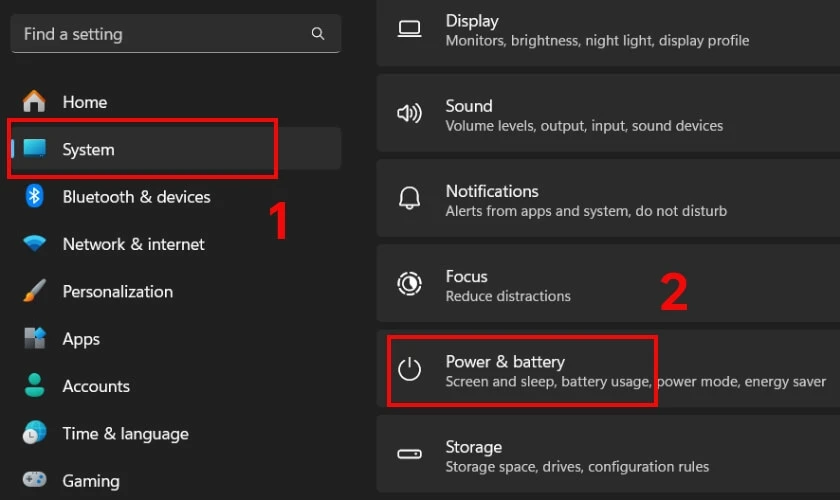The image size is (840, 500).
Task: Click the Network Wi-Fi icon
Action: [34, 243]
